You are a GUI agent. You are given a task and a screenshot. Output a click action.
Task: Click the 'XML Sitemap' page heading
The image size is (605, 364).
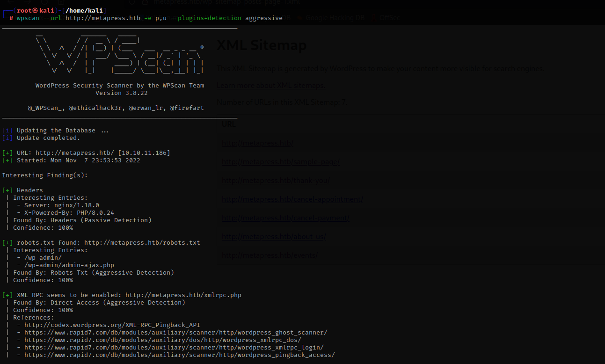point(262,45)
